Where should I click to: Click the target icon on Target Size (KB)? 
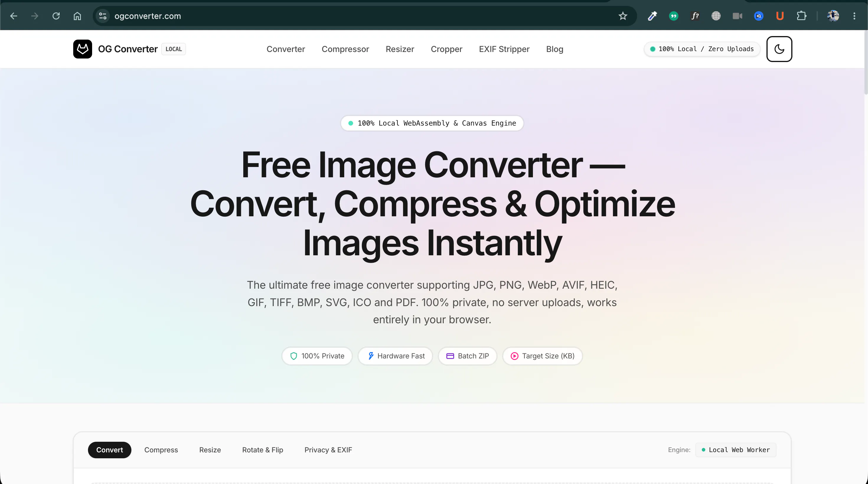(x=515, y=356)
